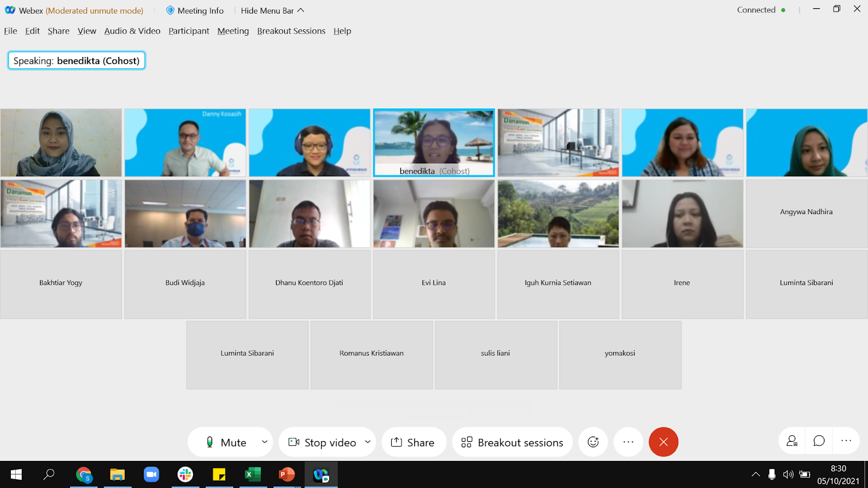Select Danny Kosasih's video tile
Viewport: 868px width, 488px height.
pos(185,143)
